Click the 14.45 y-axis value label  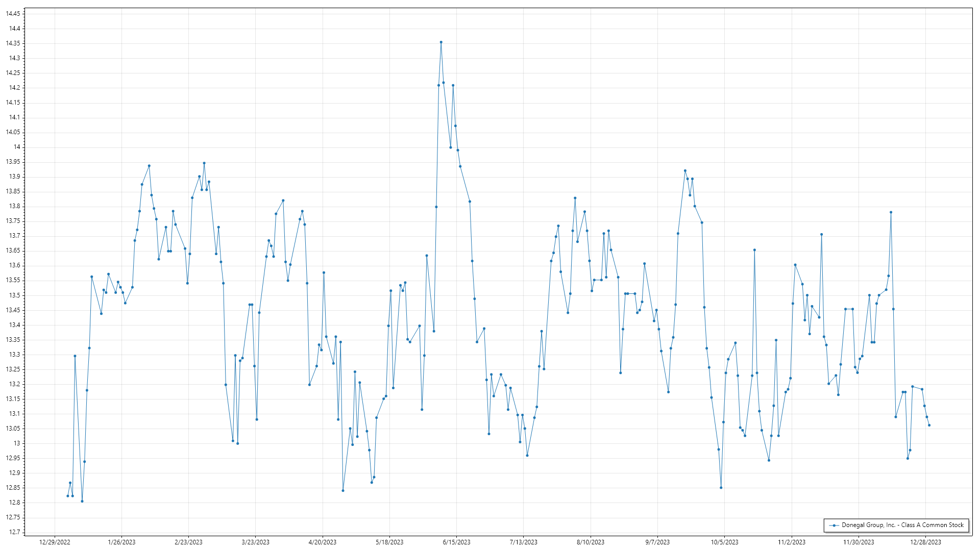pyautogui.click(x=13, y=14)
